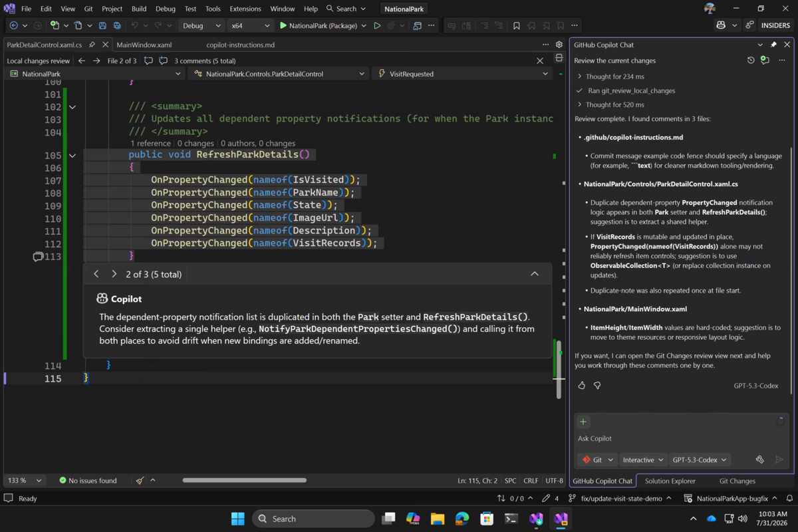Open NationalPark.Controls.ParkDetailControl type dropdown
Image resolution: width=798 pixels, height=532 pixels.
pos(279,74)
